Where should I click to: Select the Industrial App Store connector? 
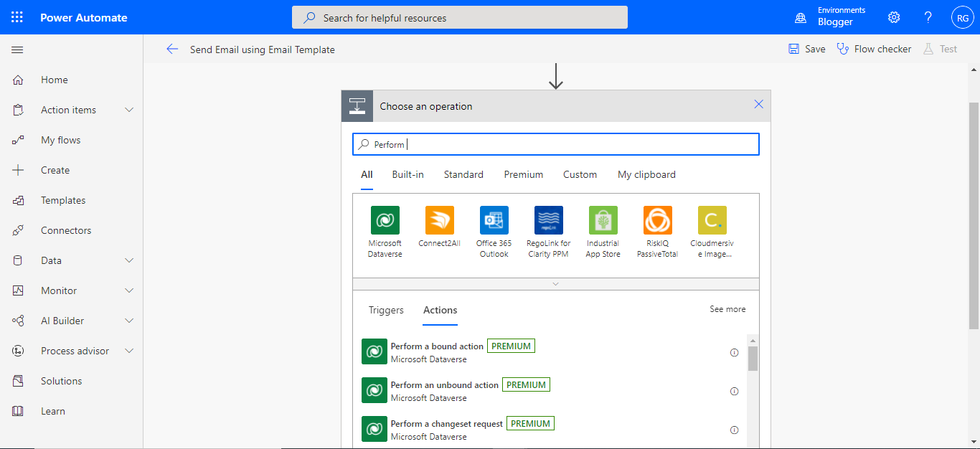coord(603,220)
